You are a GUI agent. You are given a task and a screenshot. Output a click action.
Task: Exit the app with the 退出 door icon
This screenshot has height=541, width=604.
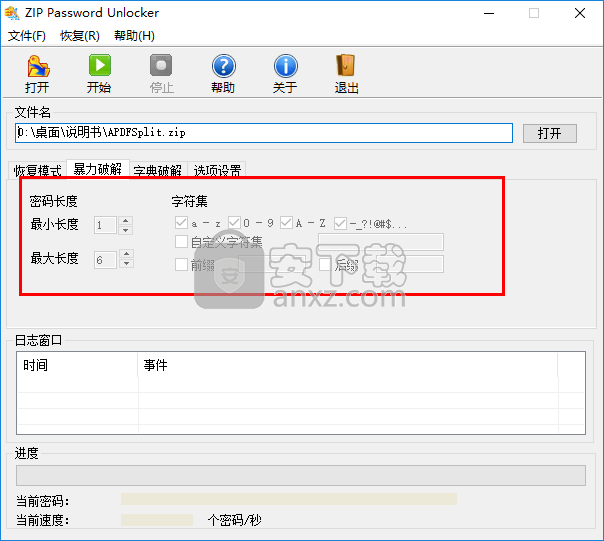pyautogui.click(x=346, y=66)
